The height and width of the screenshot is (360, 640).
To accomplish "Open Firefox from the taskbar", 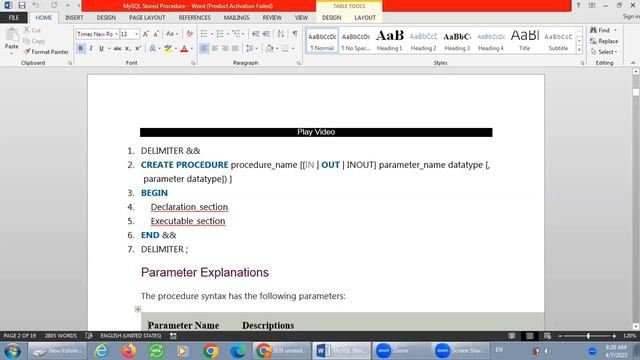I will coord(129,351).
